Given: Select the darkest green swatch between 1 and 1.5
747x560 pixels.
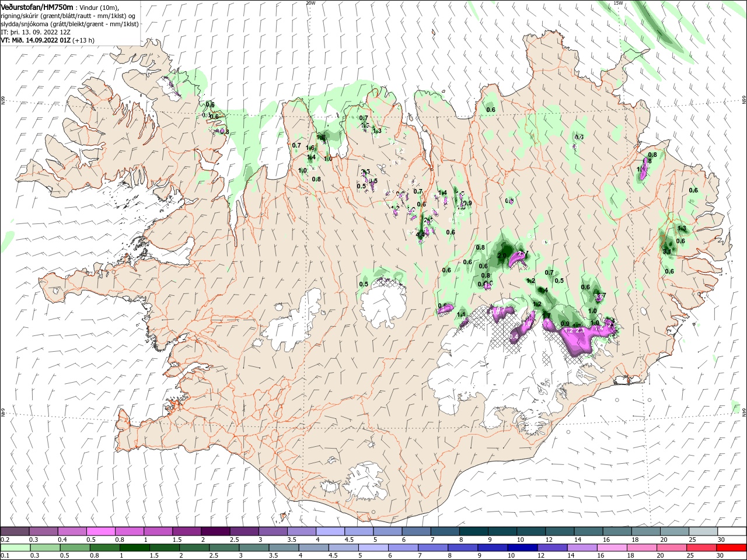Looking at the screenshot, I should (x=135, y=548).
